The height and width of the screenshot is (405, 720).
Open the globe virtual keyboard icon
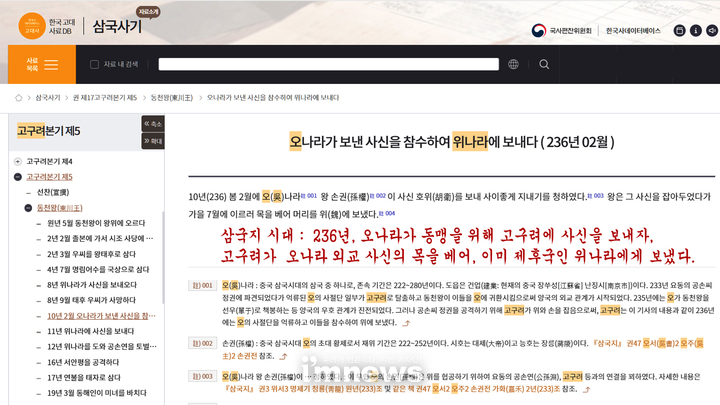514,64
